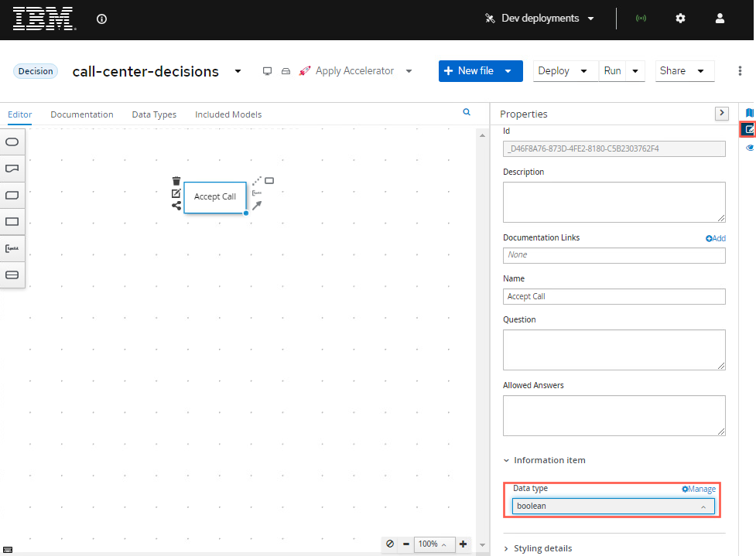Open the 100% zoom level dropdown

(x=434, y=544)
